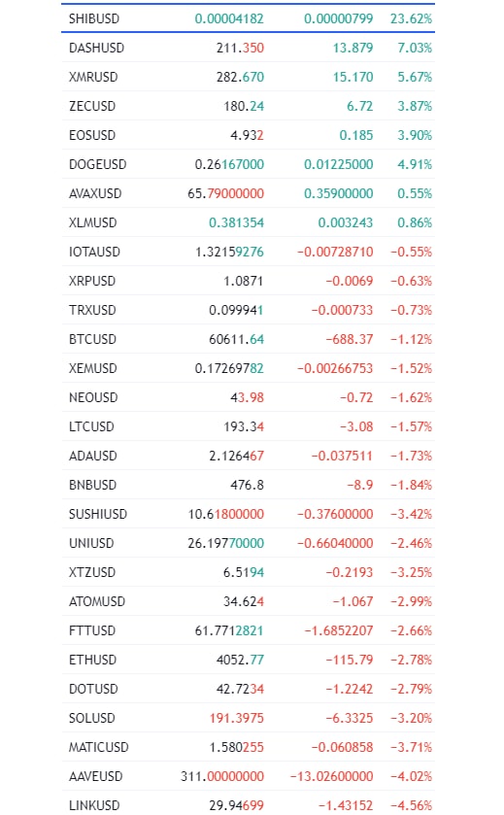Click the BTCUSD symbol name
The width and height of the screenshot is (504, 815).
pyautogui.click(x=92, y=339)
